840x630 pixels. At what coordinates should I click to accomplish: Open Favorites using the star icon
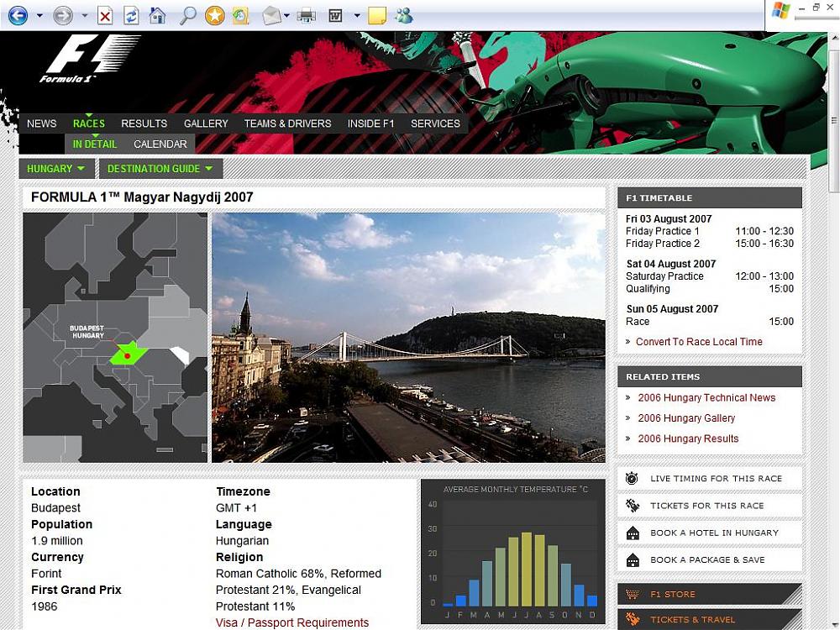215,15
